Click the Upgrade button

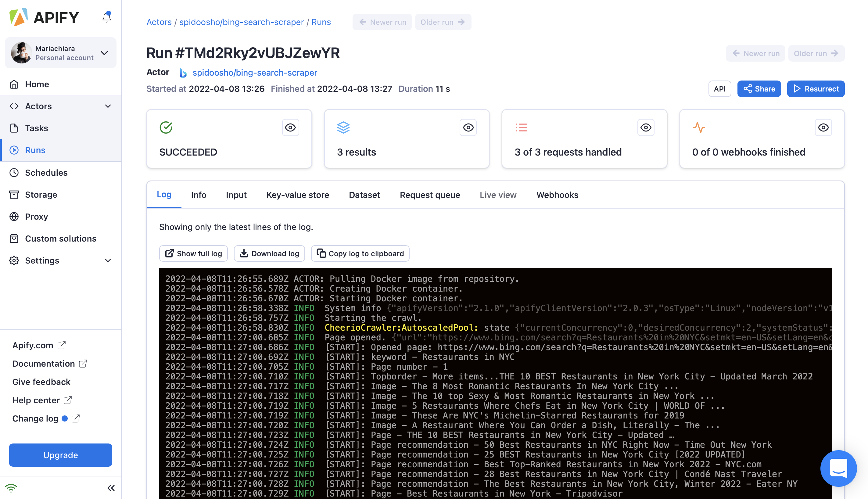(61, 455)
